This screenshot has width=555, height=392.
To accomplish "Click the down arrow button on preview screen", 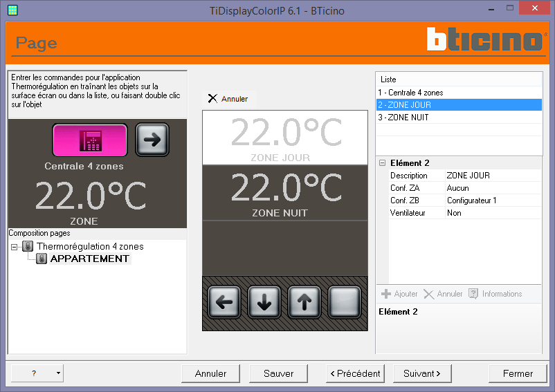I will tap(264, 302).
